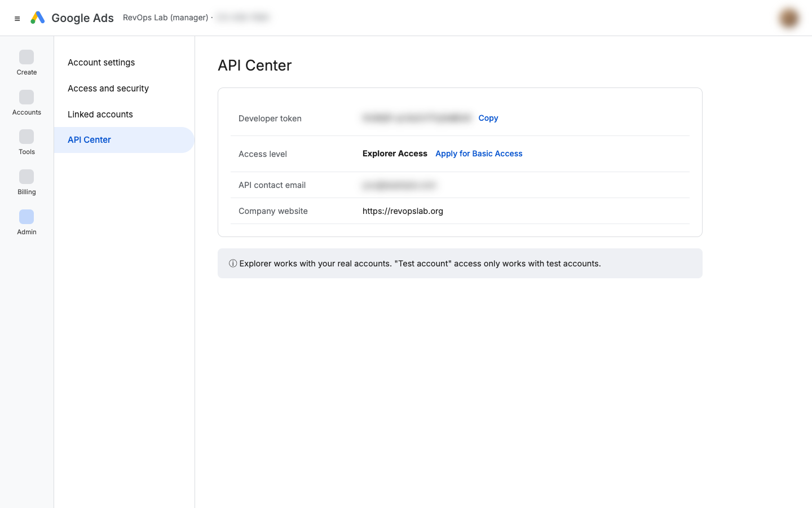Select API Center menu item
This screenshot has width=812, height=508.
point(124,140)
